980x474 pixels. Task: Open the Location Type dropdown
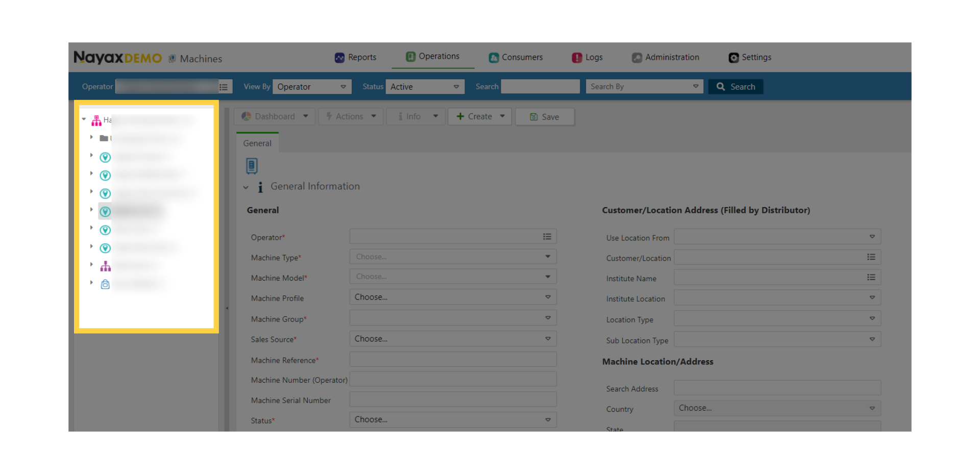pos(777,318)
